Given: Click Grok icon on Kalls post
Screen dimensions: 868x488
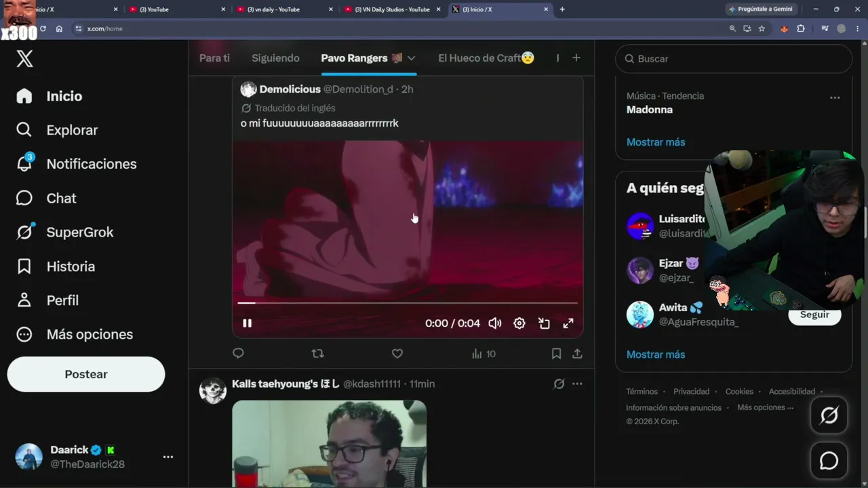Looking at the screenshot, I should 559,384.
